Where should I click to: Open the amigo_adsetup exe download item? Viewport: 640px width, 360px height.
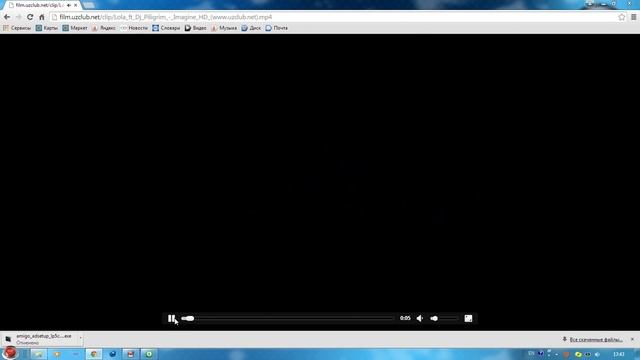click(x=40, y=339)
